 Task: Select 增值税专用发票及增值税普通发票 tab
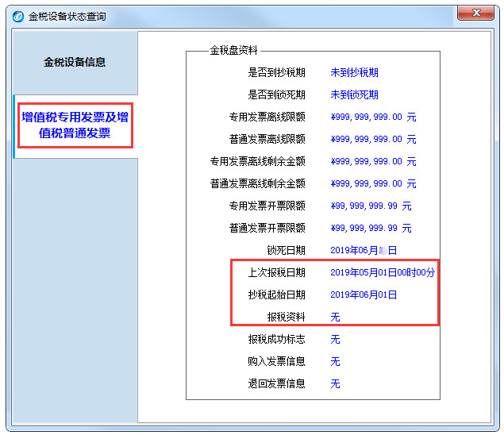[75, 125]
